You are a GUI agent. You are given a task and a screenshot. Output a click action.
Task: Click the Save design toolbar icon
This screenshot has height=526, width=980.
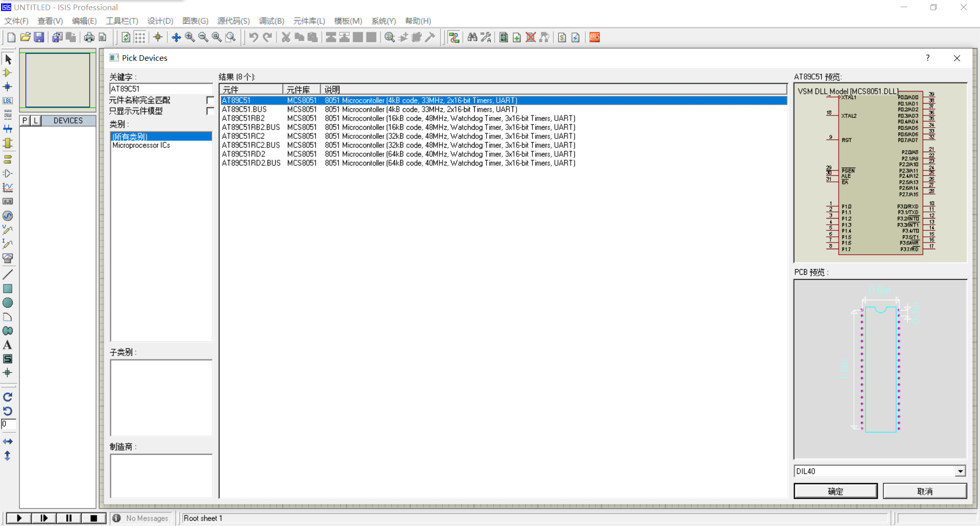pos(39,37)
